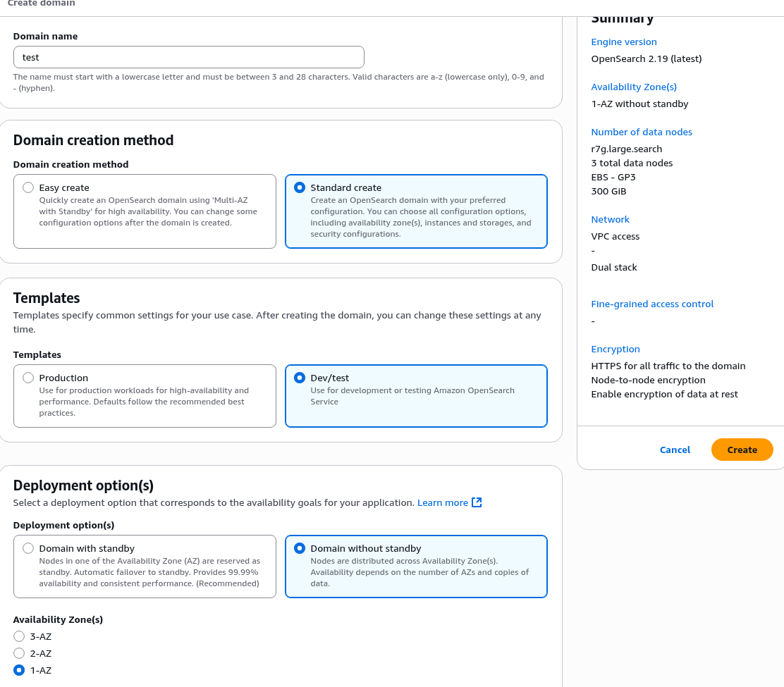Image resolution: width=784 pixels, height=687 pixels.
Task: Click the Create button
Action: tap(742, 450)
